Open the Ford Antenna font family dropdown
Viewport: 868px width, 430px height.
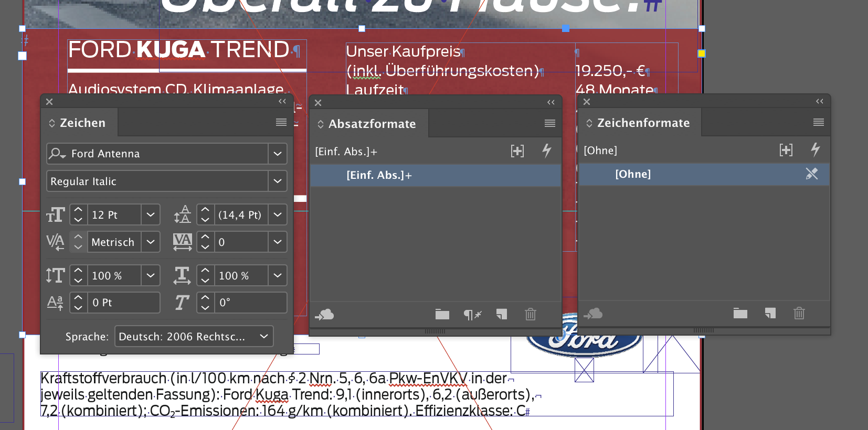[278, 154]
